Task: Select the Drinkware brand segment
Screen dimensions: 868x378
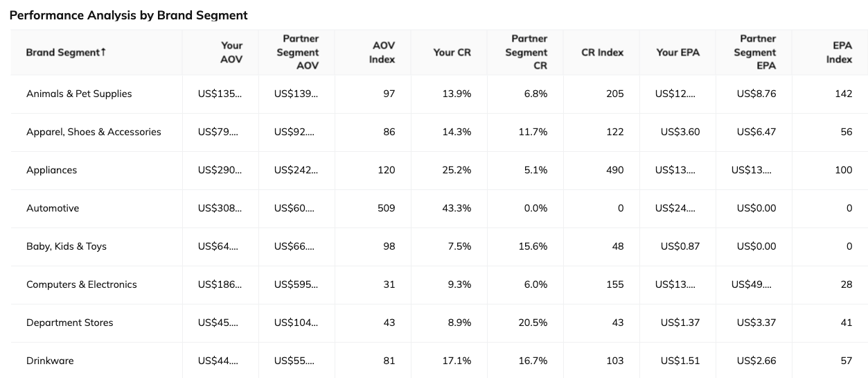Action: click(50, 361)
